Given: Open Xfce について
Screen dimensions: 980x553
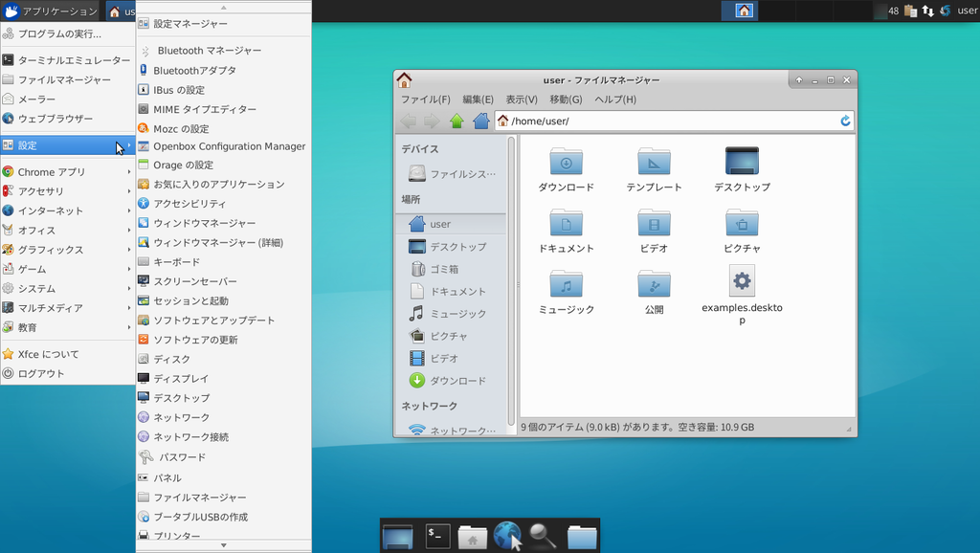Looking at the screenshot, I should [68, 354].
